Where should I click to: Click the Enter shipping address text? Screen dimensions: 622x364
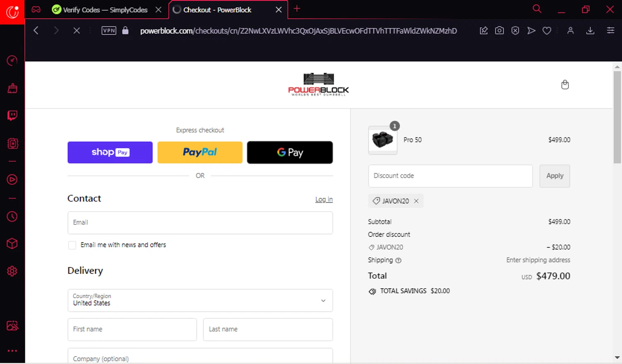point(538,260)
